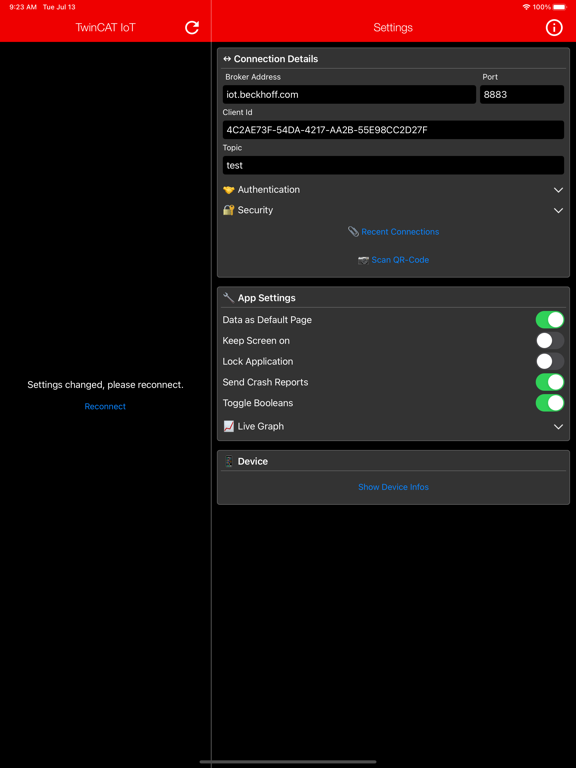Open the info icon in Settings header
This screenshot has height=768, width=576.
click(x=554, y=27)
